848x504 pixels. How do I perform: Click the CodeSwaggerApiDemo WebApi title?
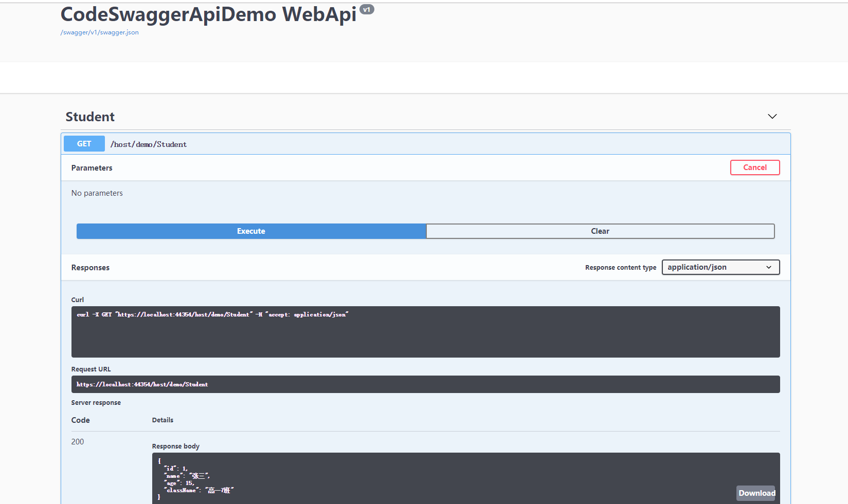(208, 14)
